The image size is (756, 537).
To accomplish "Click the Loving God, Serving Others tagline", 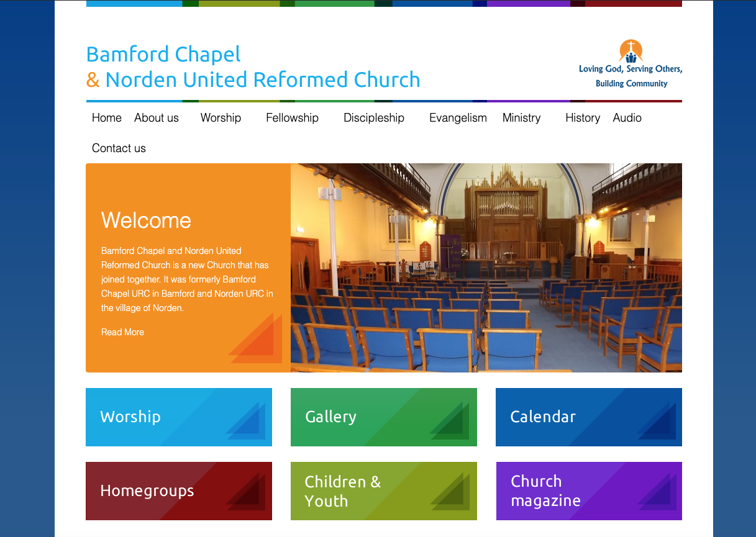I will point(631,76).
